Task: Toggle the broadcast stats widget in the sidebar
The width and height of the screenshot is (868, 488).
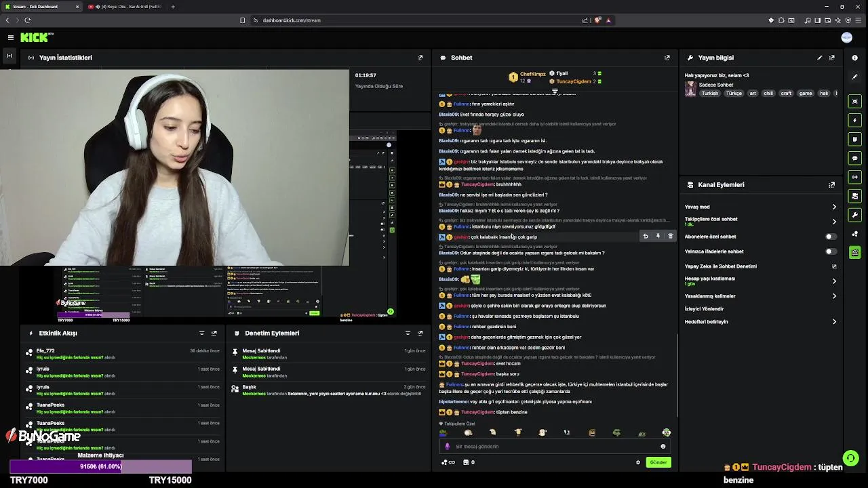Action: click(855, 177)
